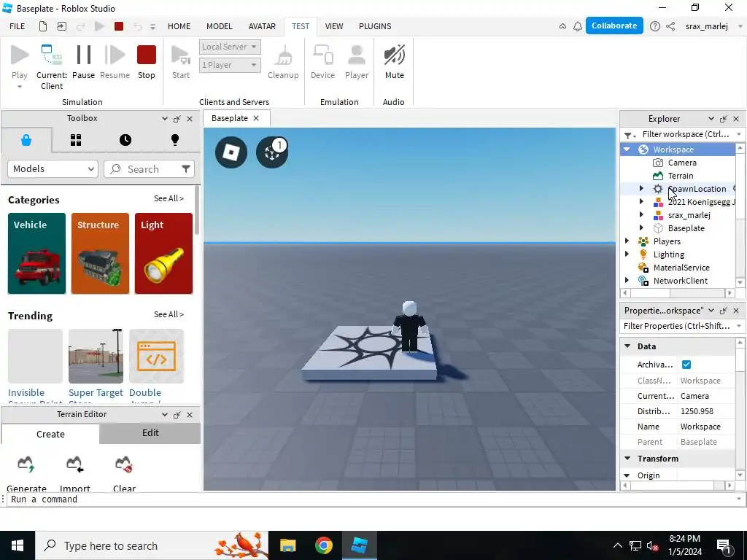Viewport: 747px width, 560px height.
Task: Expand the Lighting service node
Action: (x=627, y=254)
